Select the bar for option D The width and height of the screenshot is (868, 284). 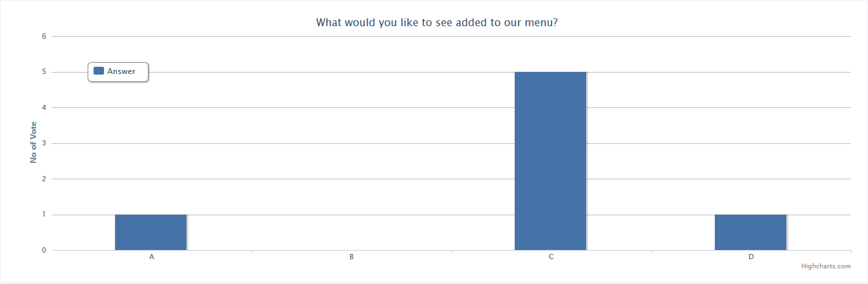(x=750, y=232)
